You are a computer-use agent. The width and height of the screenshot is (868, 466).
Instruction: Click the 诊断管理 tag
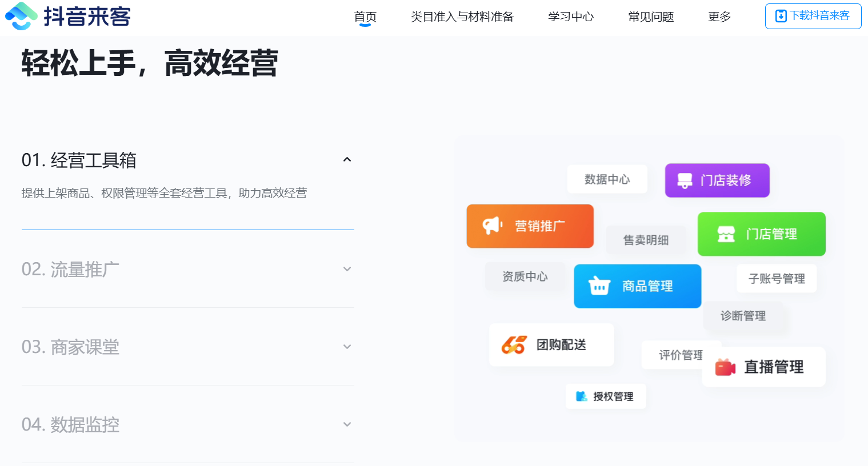click(743, 316)
